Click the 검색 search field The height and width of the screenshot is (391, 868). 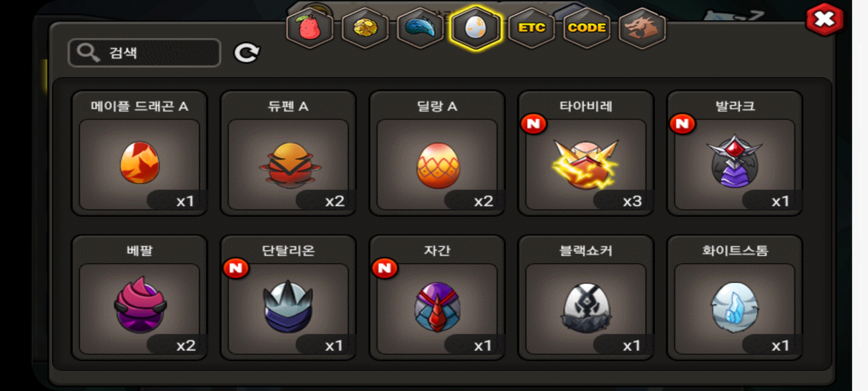(144, 53)
